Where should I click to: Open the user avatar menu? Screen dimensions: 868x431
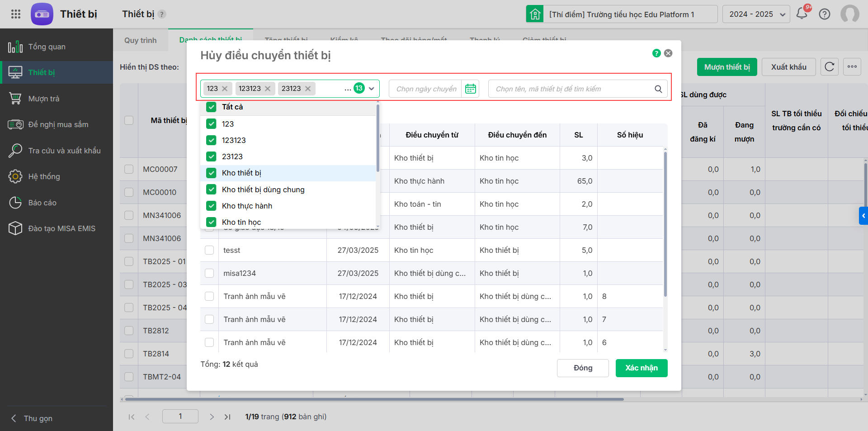[850, 14]
